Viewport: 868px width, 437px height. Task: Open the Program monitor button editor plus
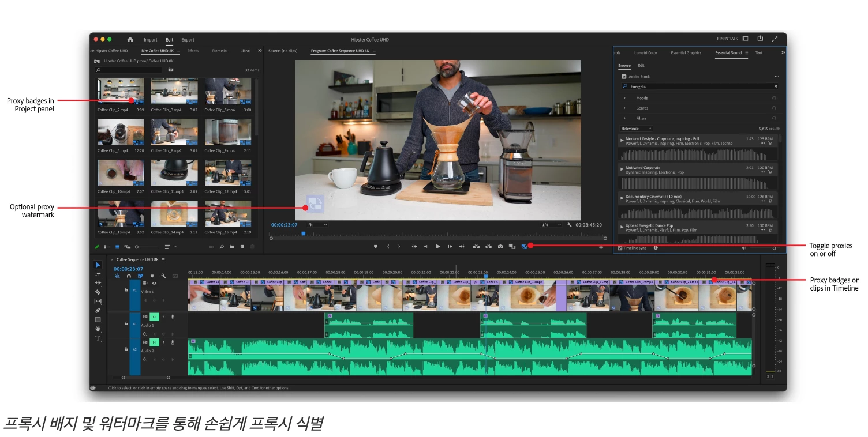tap(601, 247)
